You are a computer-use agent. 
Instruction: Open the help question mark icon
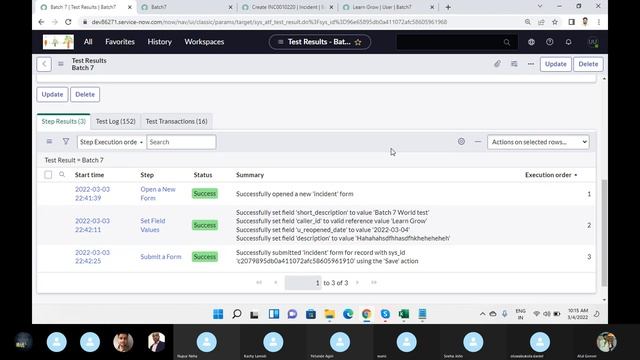(550, 42)
